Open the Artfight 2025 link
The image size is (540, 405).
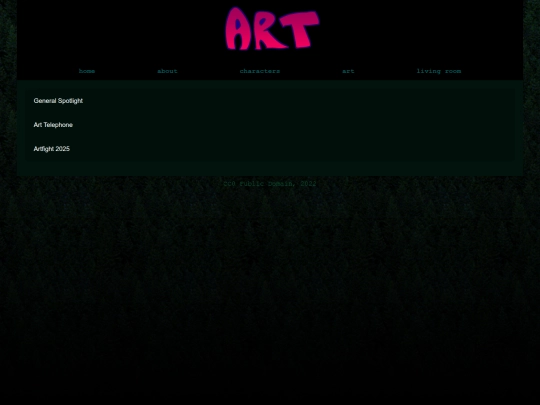[x=52, y=149]
